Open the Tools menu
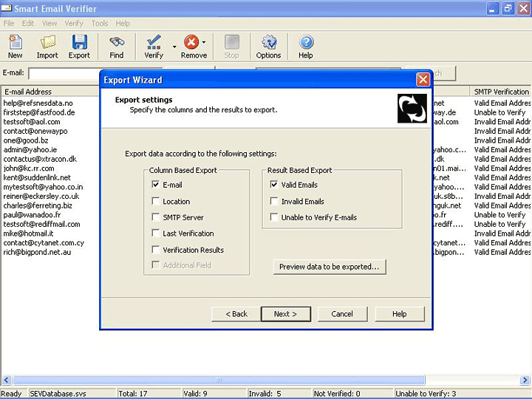The height and width of the screenshot is (399, 532). (x=99, y=23)
